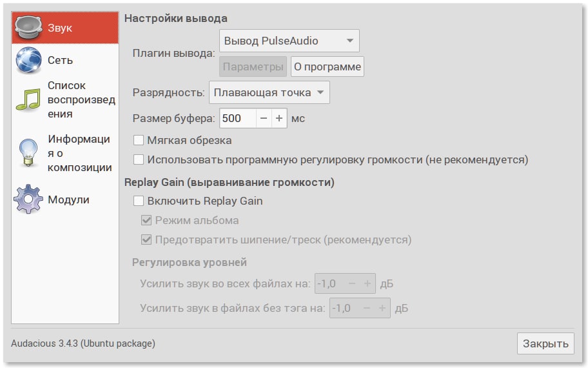
Task: Increase buffer size with plus button
Action: point(279,118)
